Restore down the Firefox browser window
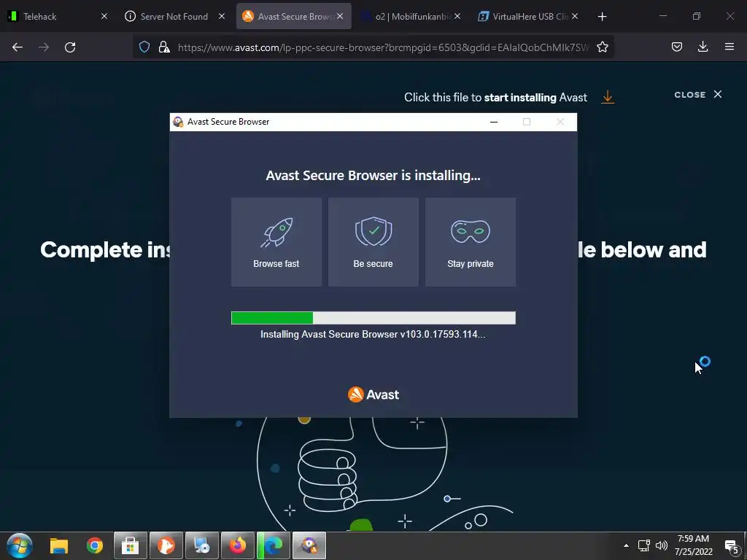Image resolution: width=747 pixels, height=560 pixels. 697,16
